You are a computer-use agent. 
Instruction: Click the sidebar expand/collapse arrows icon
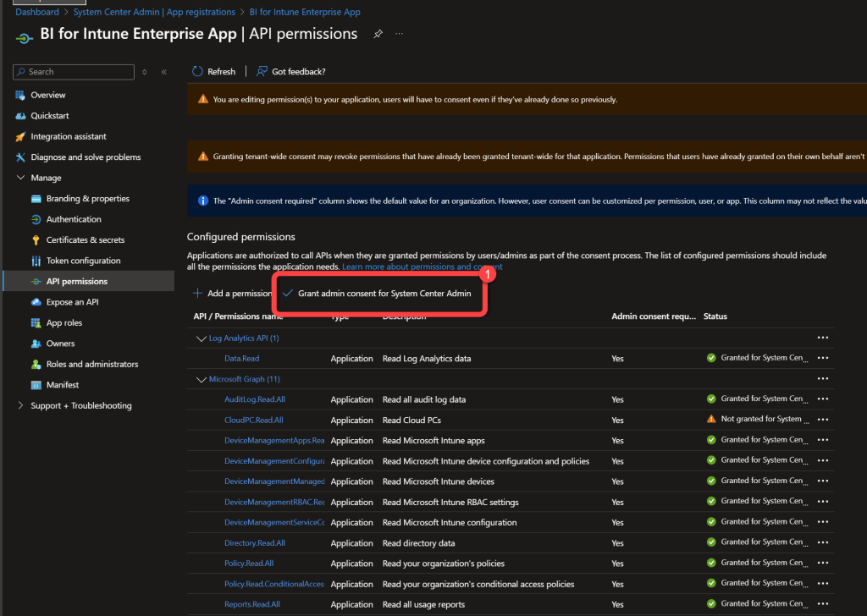144,72
